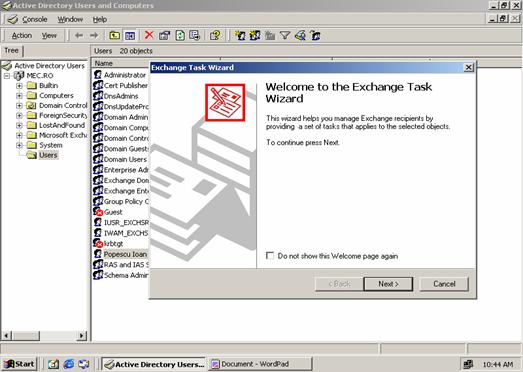
Task: Click the Next button in wizard
Action: tap(388, 284)
